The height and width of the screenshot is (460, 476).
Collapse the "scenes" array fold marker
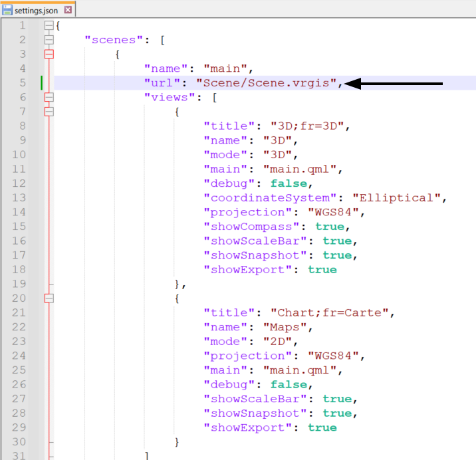49,40
